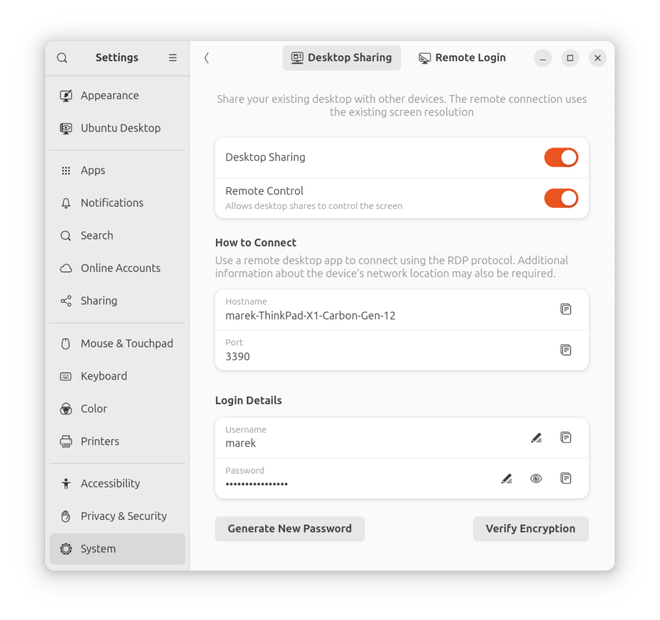Disable the Remote Control switch

click(561, 198)
